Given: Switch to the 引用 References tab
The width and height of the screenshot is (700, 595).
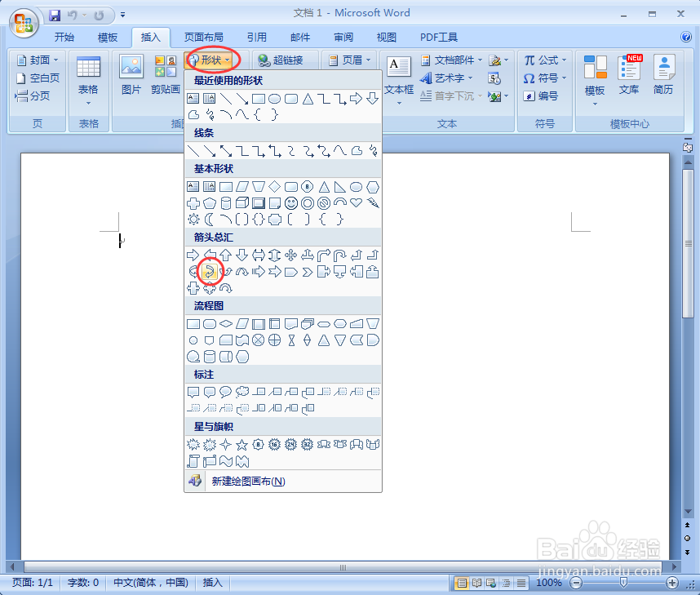Looking at the screenshot, I should (257, 37).
